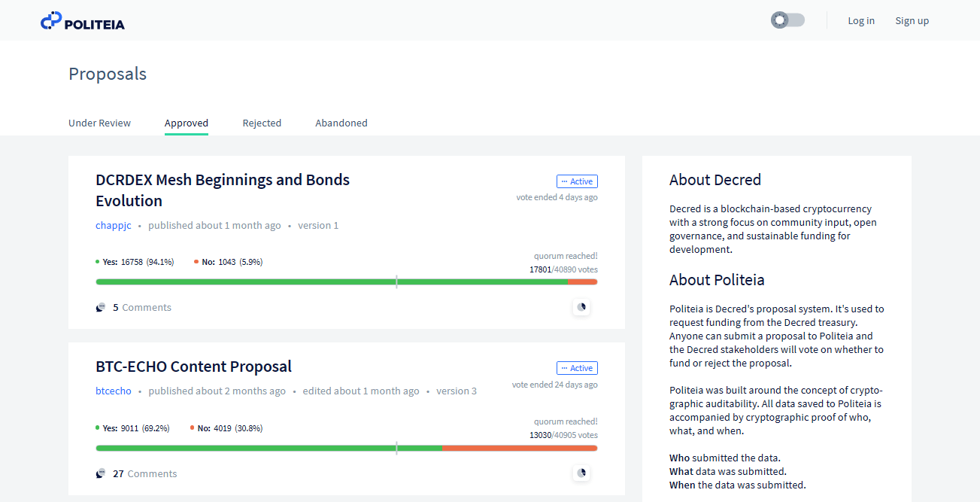This screenshot has height=502, width=980.
Task: Open the Sign up page
Action: point(912,20)
